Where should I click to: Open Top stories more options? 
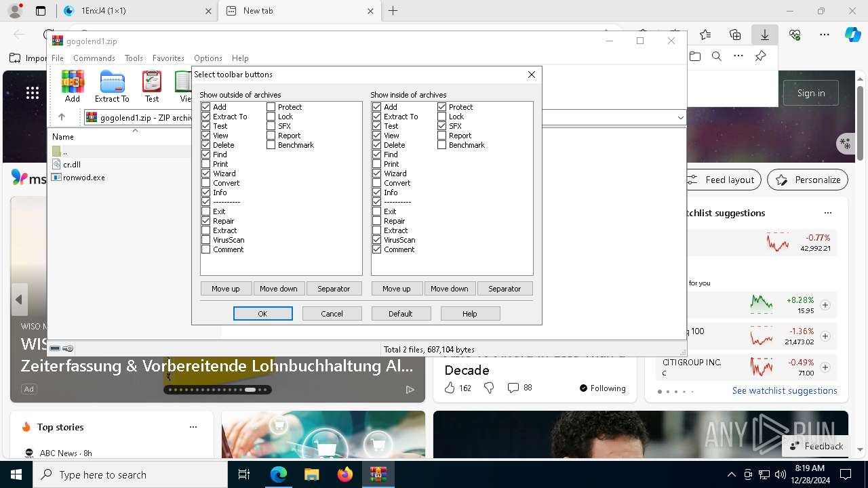pyautogui.click(x=193, y=427)
